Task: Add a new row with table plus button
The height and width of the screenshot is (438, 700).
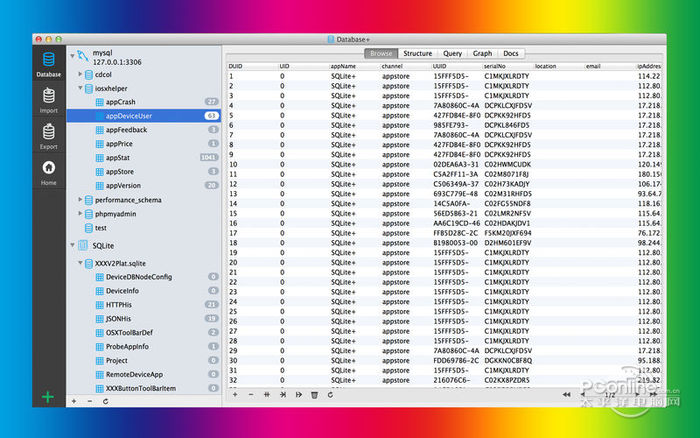Action: pos(235,394)
